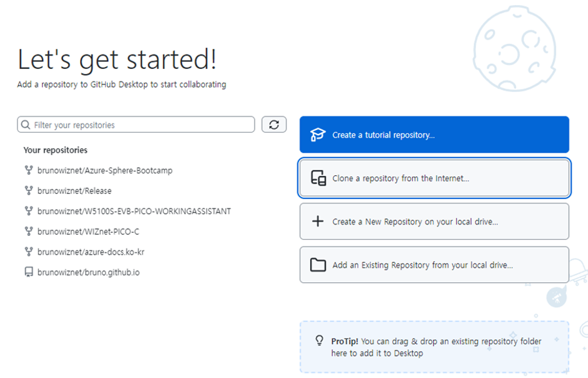Click the fork icon beside Azure-Sphere-Bootcamp
588x378 pixels.
28,170
